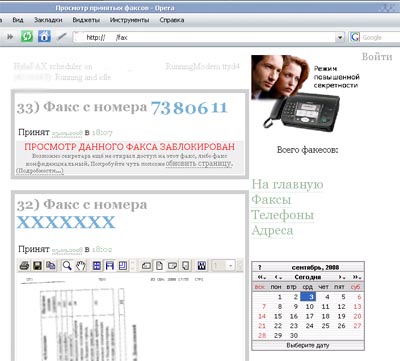Click the blue home button in browser toolbar
Screen dimensions: 400x361
click(x=44, y=36)
